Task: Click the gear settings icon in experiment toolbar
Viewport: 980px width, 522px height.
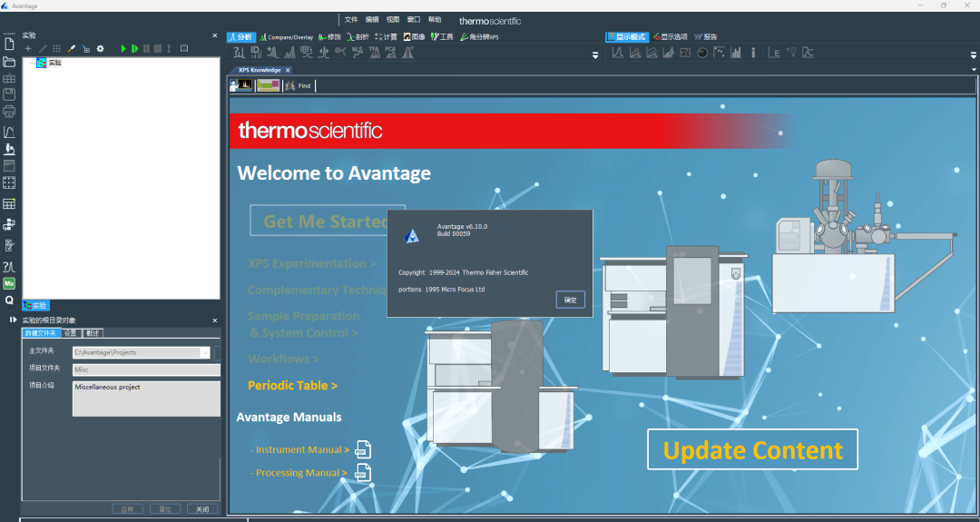Action: click(100, 49)
